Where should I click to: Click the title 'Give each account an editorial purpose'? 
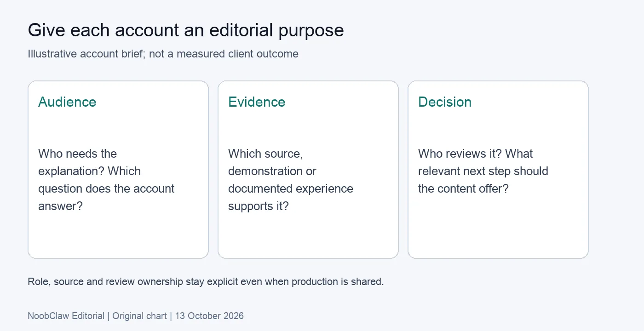[186, 30]
